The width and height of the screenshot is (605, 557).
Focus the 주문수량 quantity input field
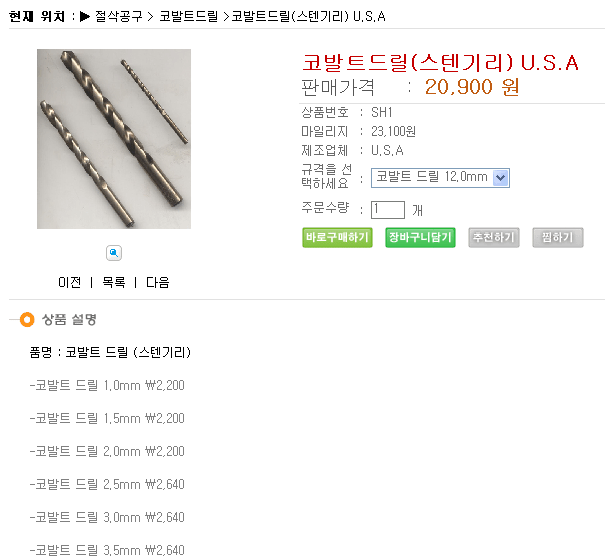[388, 210]
